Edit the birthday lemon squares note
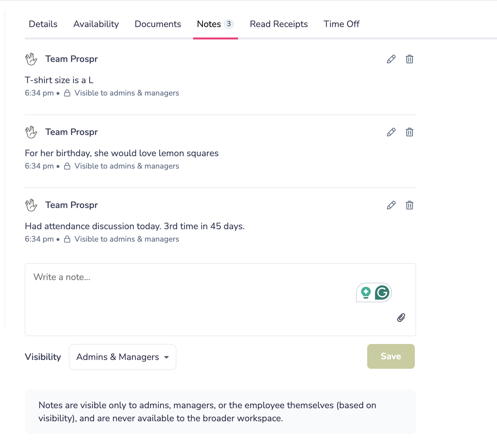 click(391, 132)
